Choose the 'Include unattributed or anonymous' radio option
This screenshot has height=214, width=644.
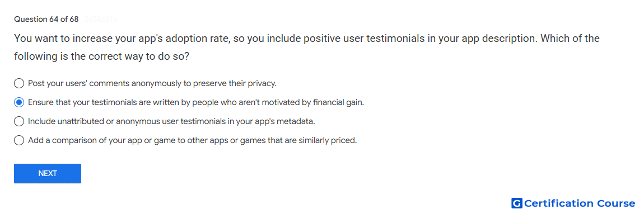pyautogui.click(x=19, y=121)
